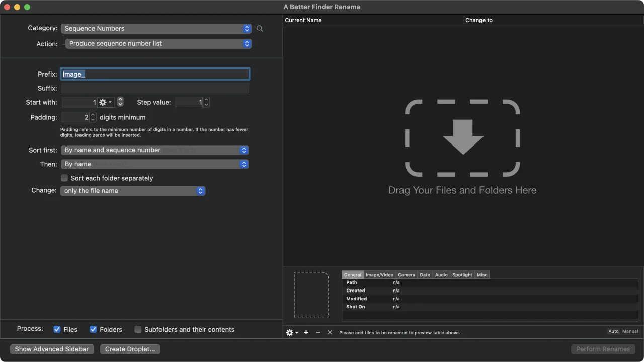
Task: Click the yellow minimize window button
Action: (17, 7)
